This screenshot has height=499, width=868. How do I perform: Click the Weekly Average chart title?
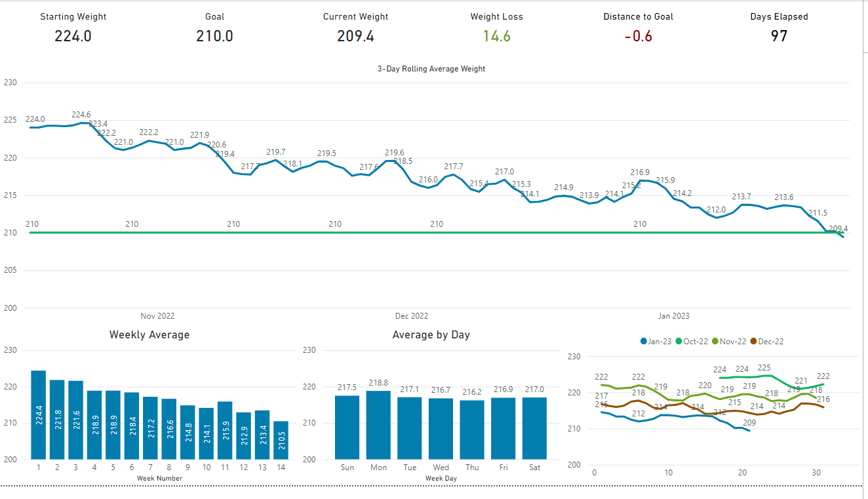pyautogui.click(x=149, y=335)
